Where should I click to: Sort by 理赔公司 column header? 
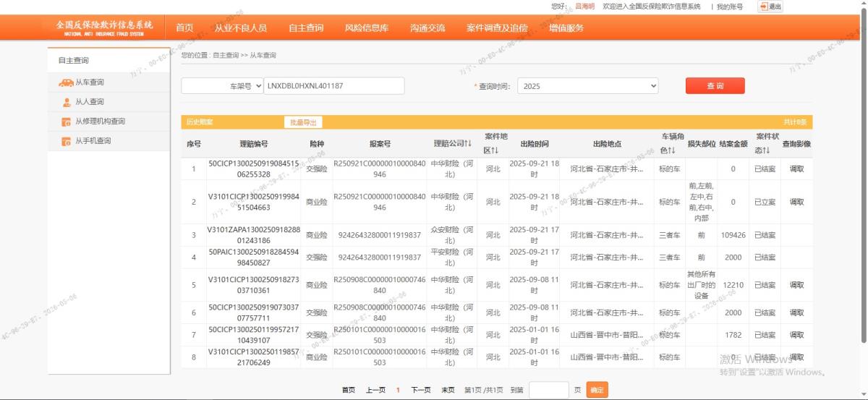pyautogui.click(x=452, y=144)
